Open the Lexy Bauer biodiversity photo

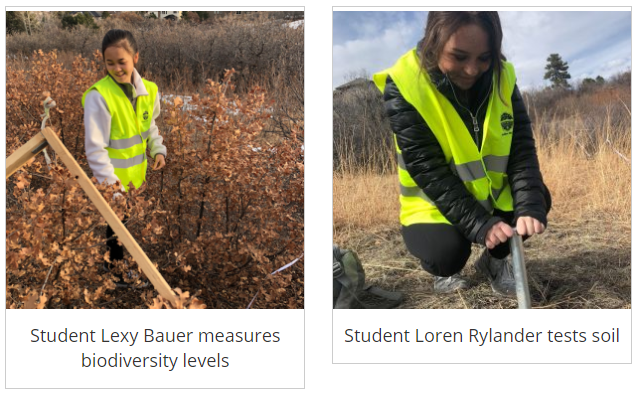point(155,160)
